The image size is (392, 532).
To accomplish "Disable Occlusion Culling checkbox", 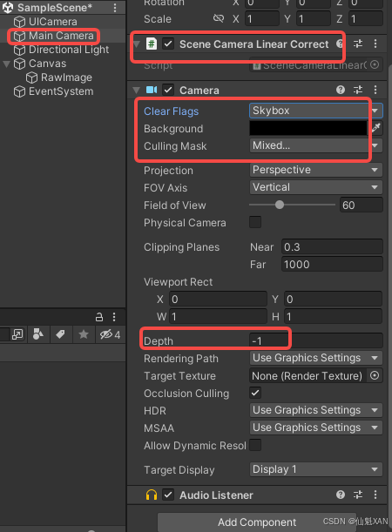I will click(255, 393).
